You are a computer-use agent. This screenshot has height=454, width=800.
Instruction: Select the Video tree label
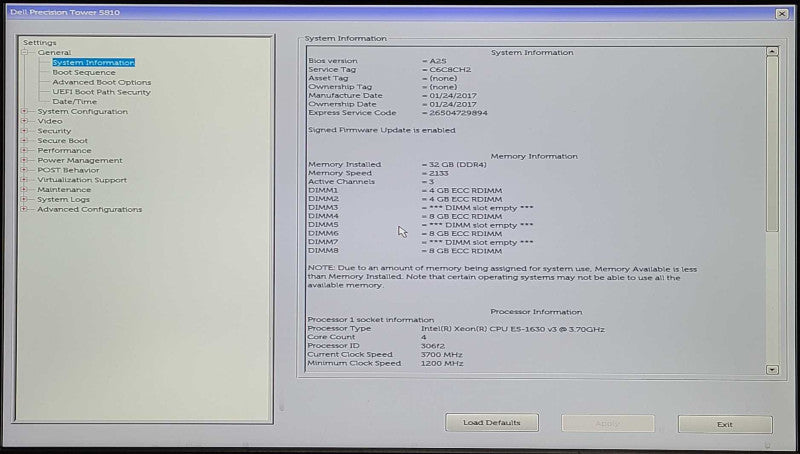49,121
